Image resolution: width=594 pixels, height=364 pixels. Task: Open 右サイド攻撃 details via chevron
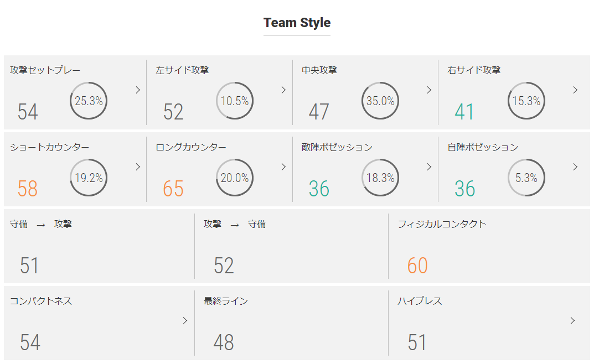click(575, 90)
